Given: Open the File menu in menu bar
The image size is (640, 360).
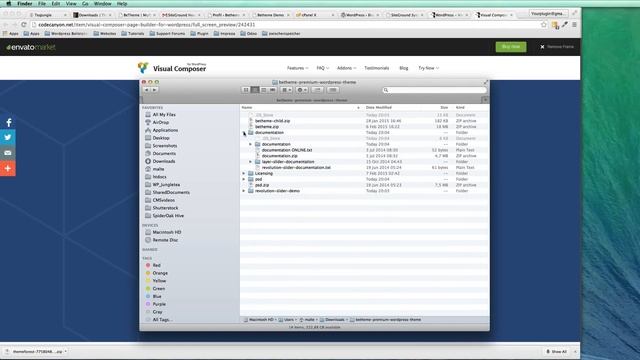Looking at the screenshot, I should (42, 4).
